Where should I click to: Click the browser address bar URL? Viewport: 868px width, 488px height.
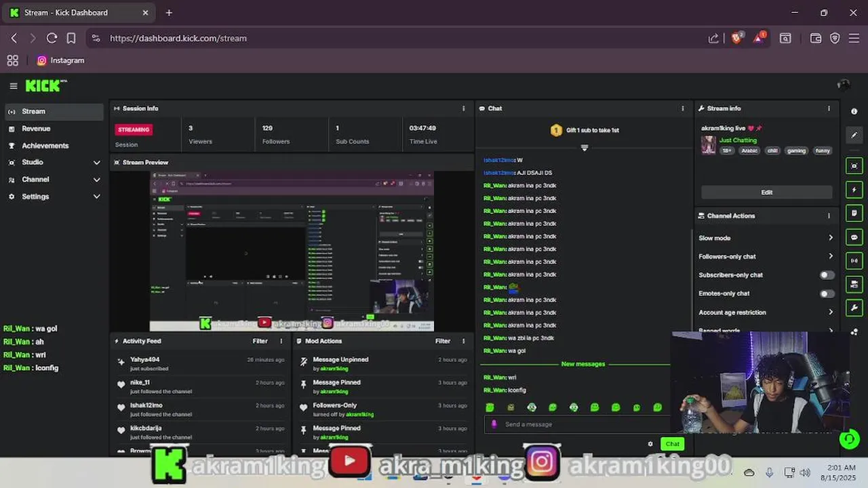(x=178, y=39)
